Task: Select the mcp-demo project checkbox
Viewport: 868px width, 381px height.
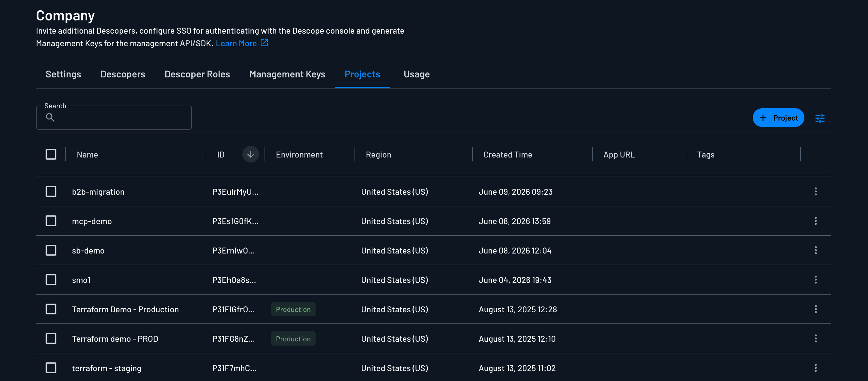Action: (x=51, y=221)
